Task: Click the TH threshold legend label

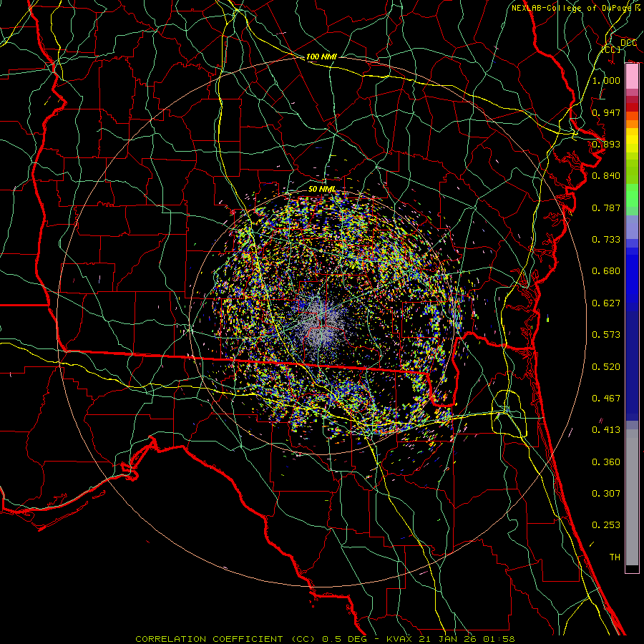Action: click(x=615, y=557)
